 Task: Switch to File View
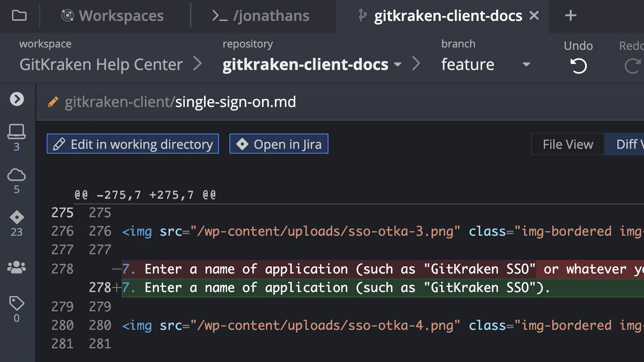coord(568,144)
